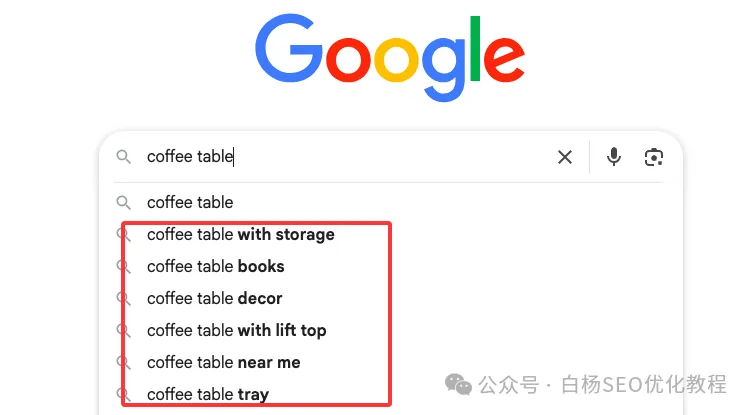Click magnifier icon next to 'with storage' suggestion
This screenshot has width=751, height=415.
click(x=124, y=235)
